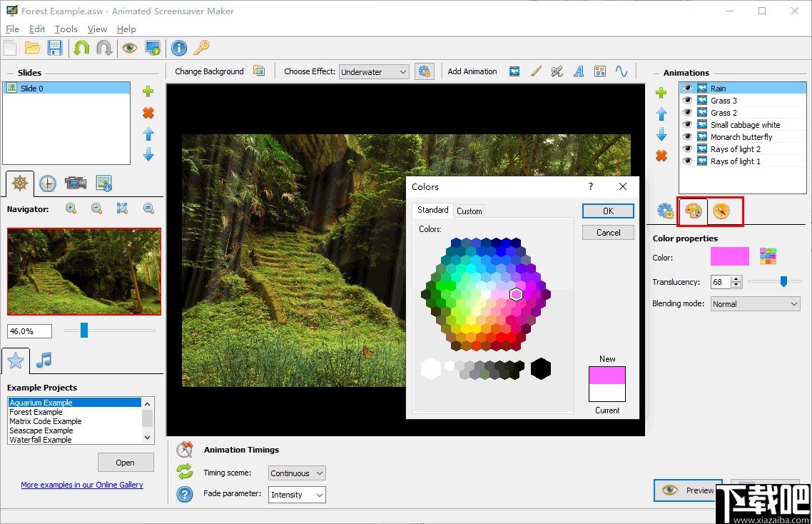The image size is (812, 524).
Task: Switch to the Custom tab in Colors
Action: pyautogui.click(x=470, y=211)
